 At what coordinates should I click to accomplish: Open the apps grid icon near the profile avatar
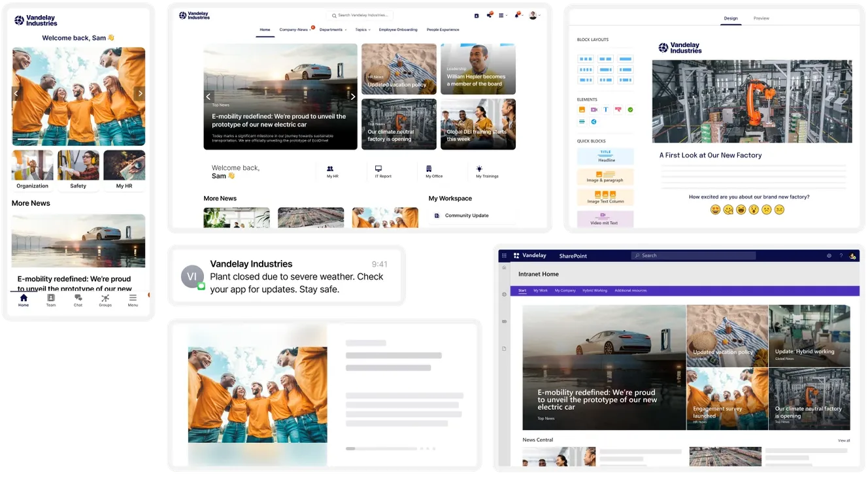(x=501, y=16)
